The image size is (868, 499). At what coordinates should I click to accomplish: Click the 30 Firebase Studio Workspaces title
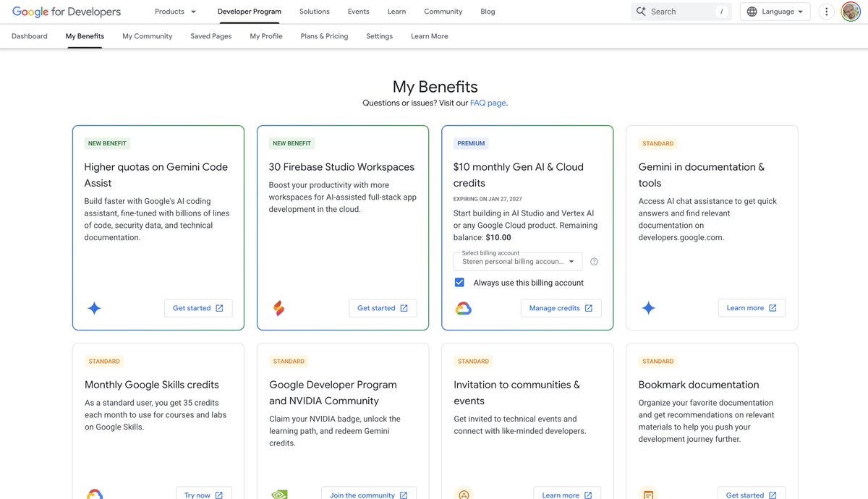tap(341, 167)
